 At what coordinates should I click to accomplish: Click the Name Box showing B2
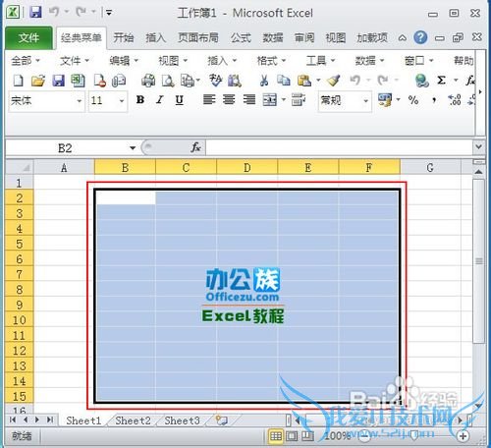(66, 148)
